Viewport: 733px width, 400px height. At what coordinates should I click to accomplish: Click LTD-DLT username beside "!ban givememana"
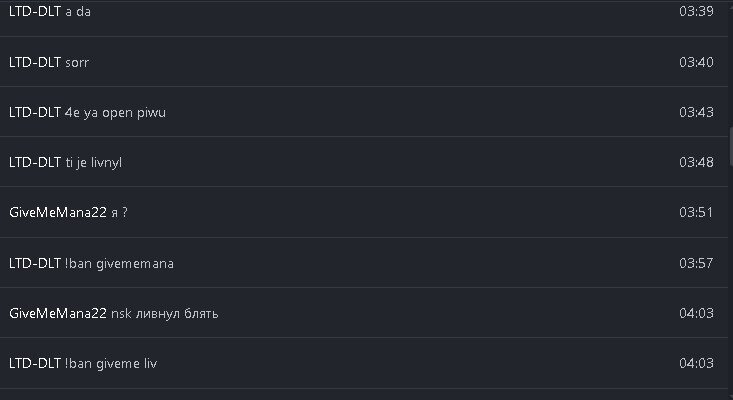(34, 263)
